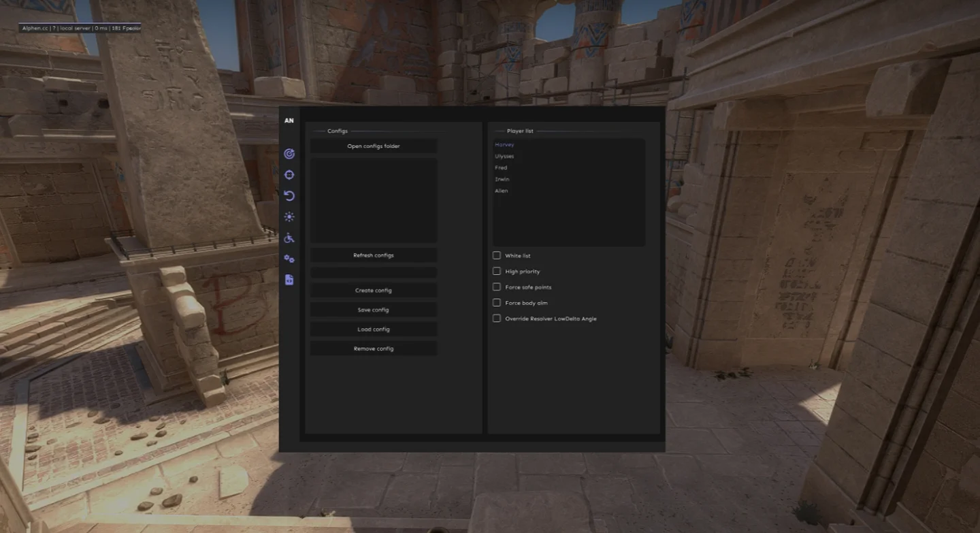Viewport: 980px width, 533px height.
Task: Focus the config name input field
Action: [x=374, y=272]
